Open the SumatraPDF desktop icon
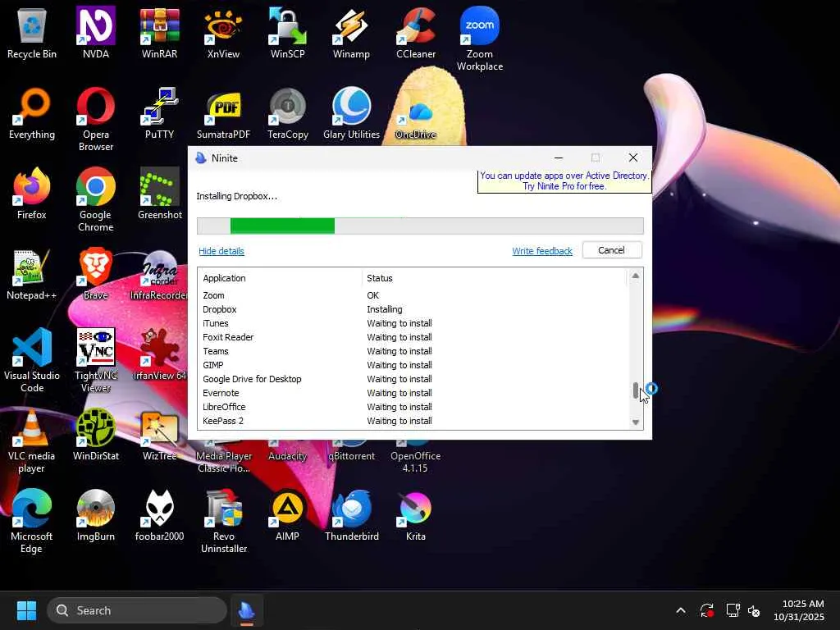 [x=223, y=113]
